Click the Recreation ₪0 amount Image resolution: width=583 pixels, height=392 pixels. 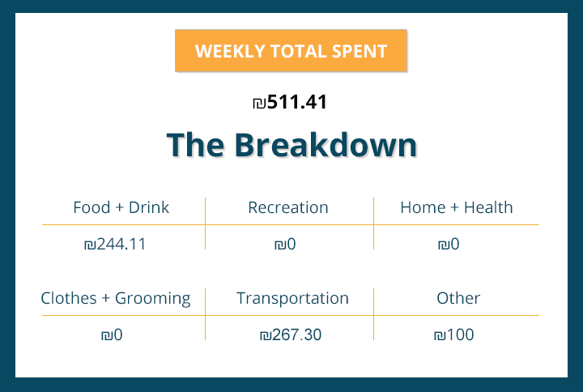click(x=285, y=244)
